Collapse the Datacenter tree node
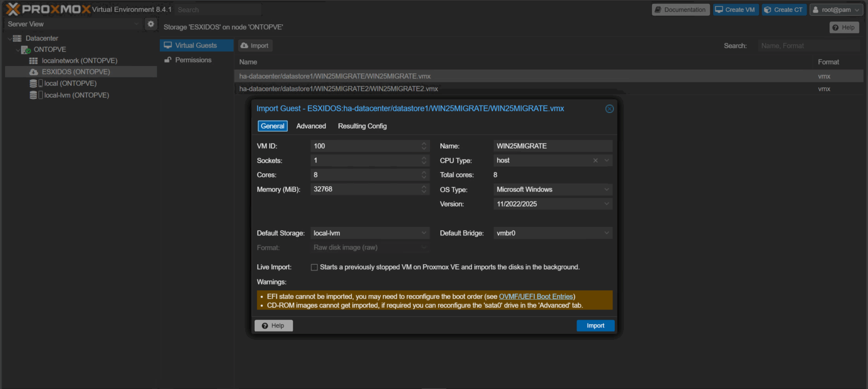This screenshot has height=389, width=868. tap(10, 38)
